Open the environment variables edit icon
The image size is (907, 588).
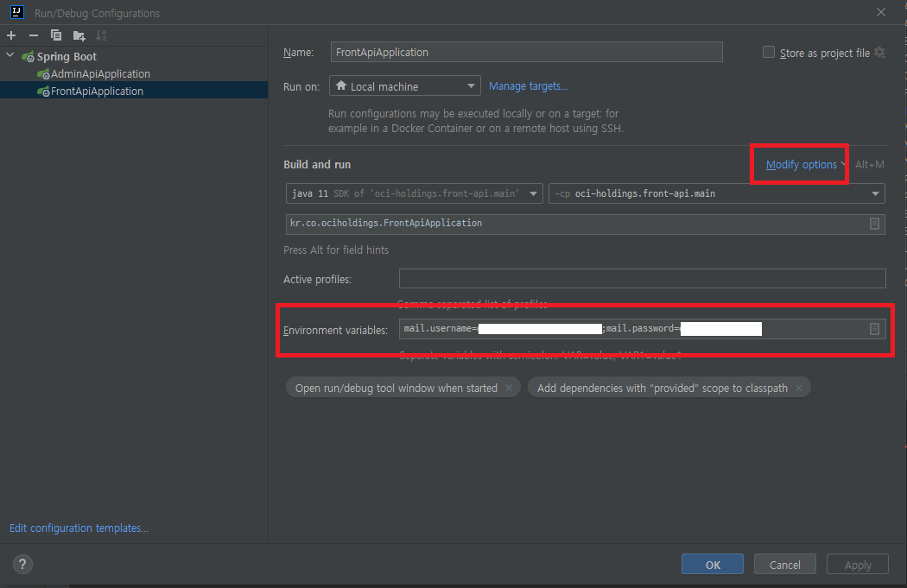point(874,329)
